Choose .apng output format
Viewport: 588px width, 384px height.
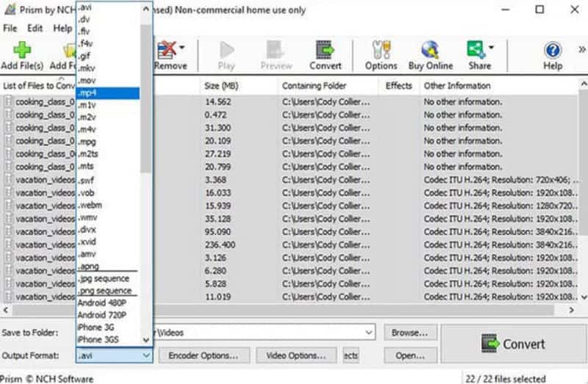pos(108,267)
